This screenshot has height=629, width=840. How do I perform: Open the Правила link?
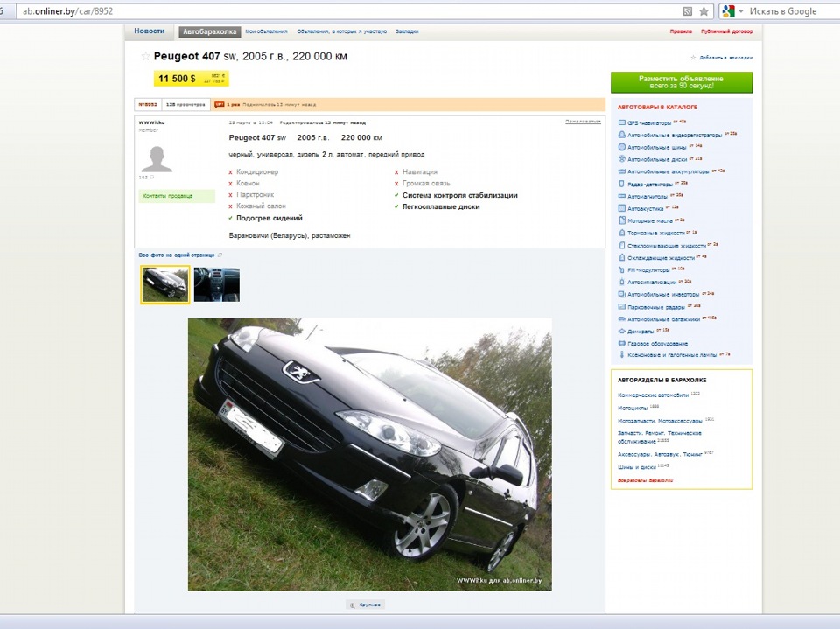(x=680, y=31)
